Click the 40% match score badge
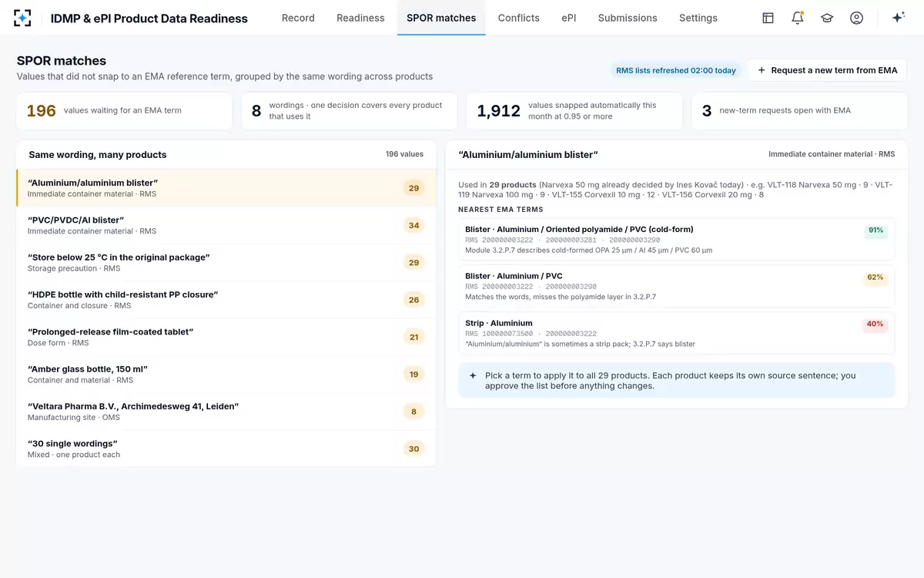924x578 pixels. pos(875,324)
